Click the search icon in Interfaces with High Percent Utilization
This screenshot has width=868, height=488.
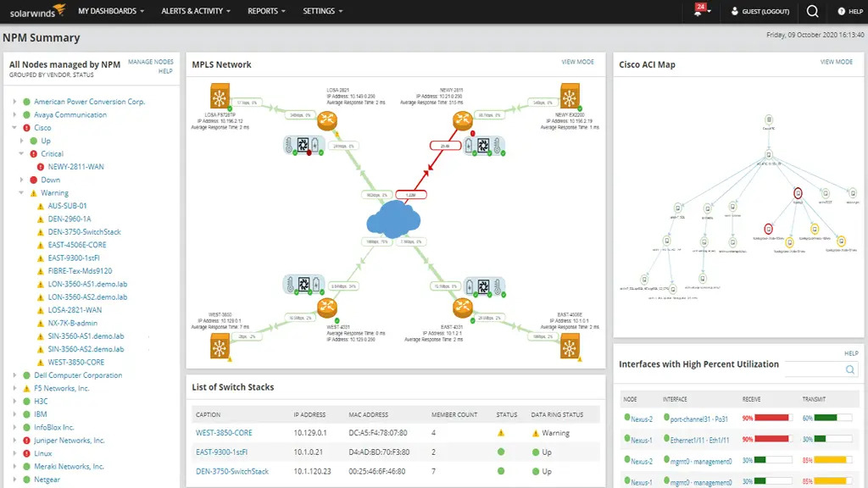point(850,370)
